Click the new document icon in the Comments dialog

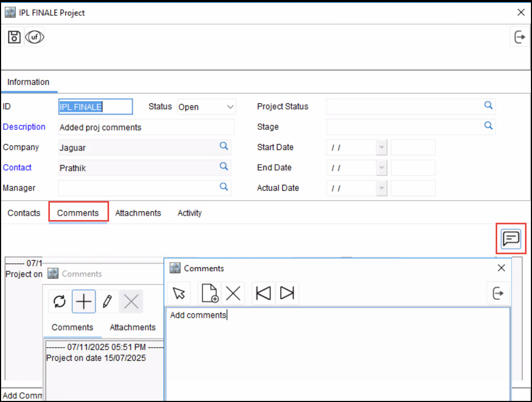tap(210, 293)
